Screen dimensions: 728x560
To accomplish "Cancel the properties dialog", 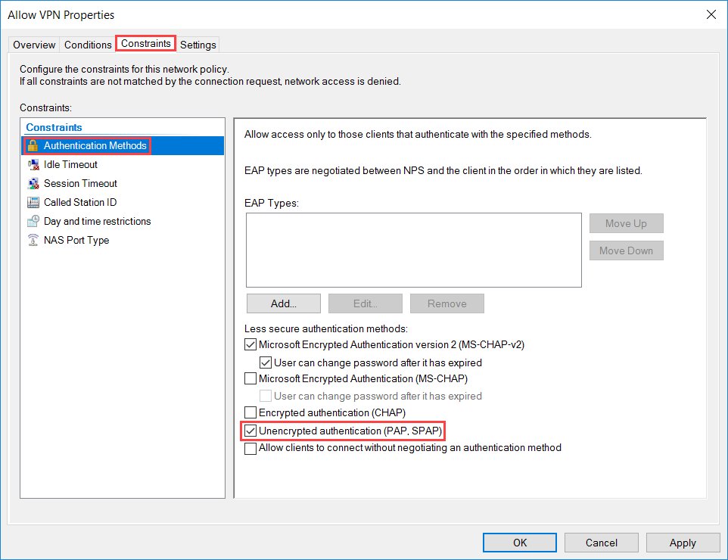I will [x=601, y=543].
